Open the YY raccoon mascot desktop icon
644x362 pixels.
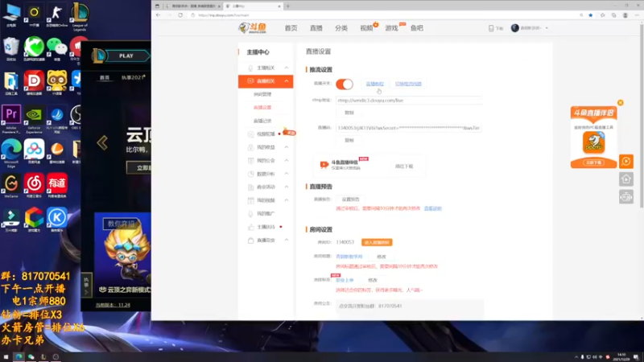coord(56,83)
